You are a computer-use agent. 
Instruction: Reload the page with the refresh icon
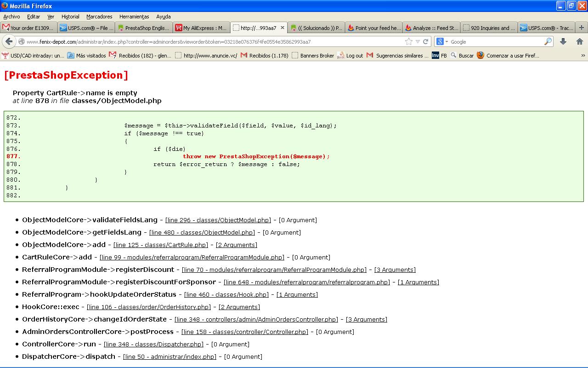(x=426, y=41)
